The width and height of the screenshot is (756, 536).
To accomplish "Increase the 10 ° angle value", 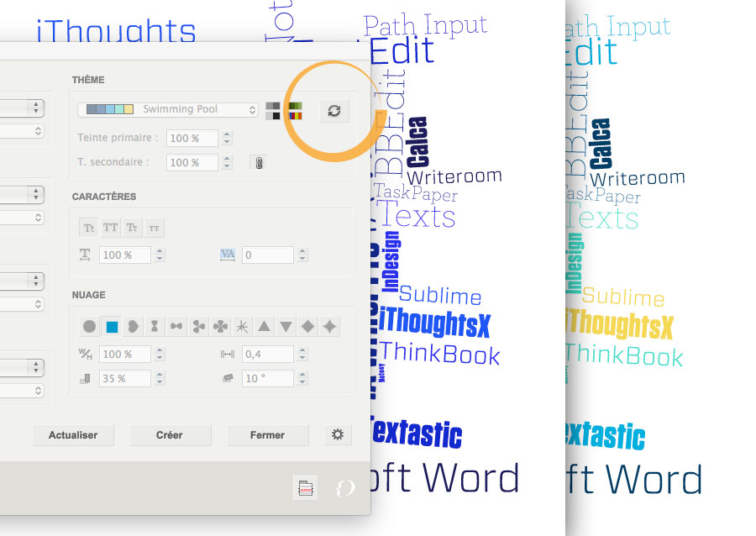I will [x=302, y=375].
